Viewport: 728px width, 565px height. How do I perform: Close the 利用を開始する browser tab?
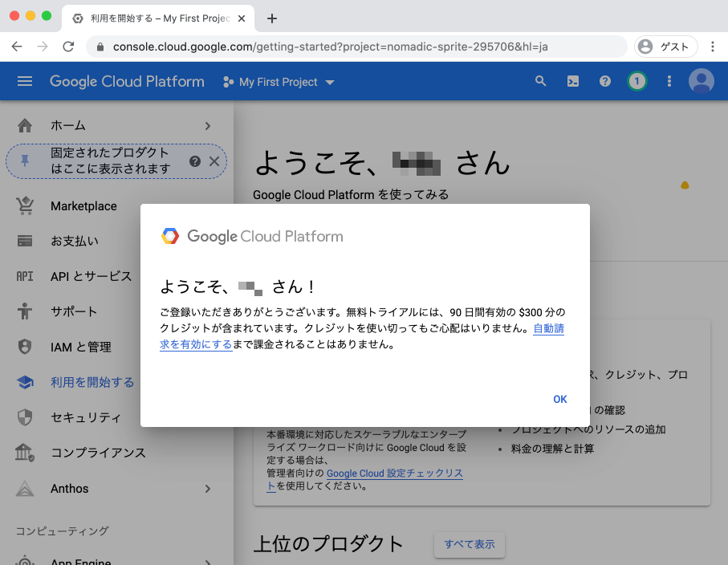(242, 18)
